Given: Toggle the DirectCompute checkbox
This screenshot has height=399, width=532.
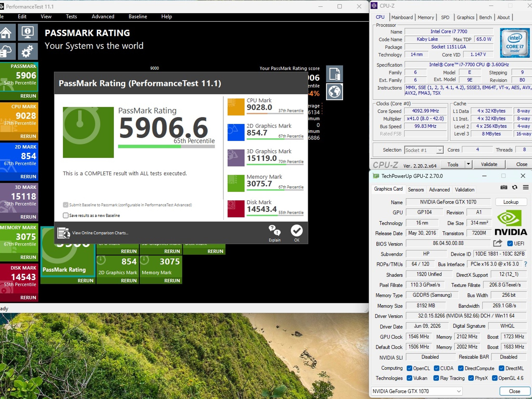Looking at the screenshot, I should point(461,368).
